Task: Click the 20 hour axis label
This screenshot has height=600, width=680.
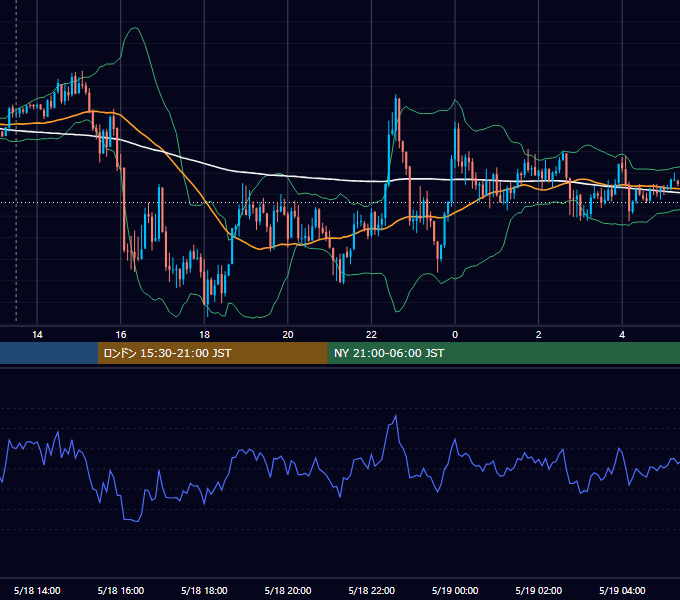Action: [x=288, y=335]
